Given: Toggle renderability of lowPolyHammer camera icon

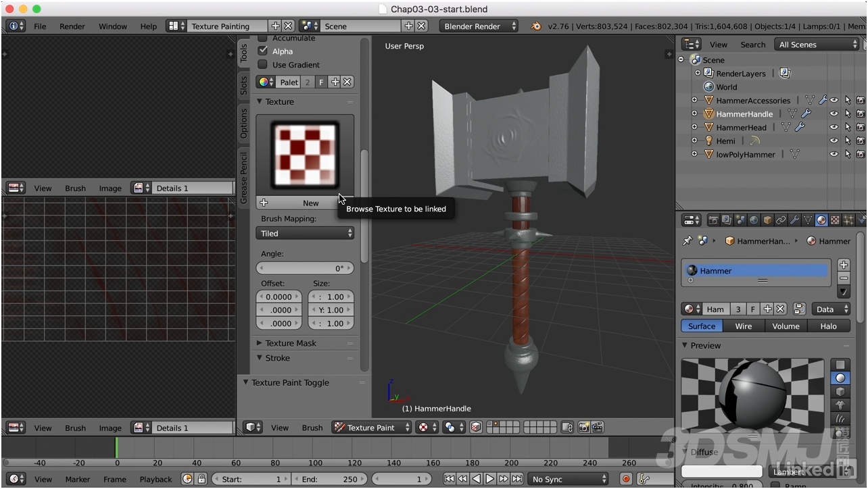Looking at the screenshot, I should point(861,155).
